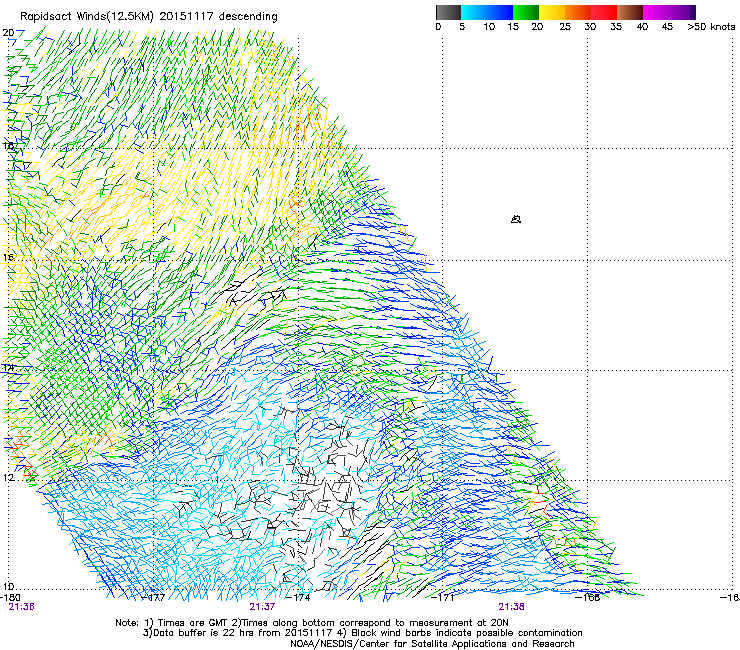
Task: Click the '10' latitude label on the left axis
Action: (8, 586)
